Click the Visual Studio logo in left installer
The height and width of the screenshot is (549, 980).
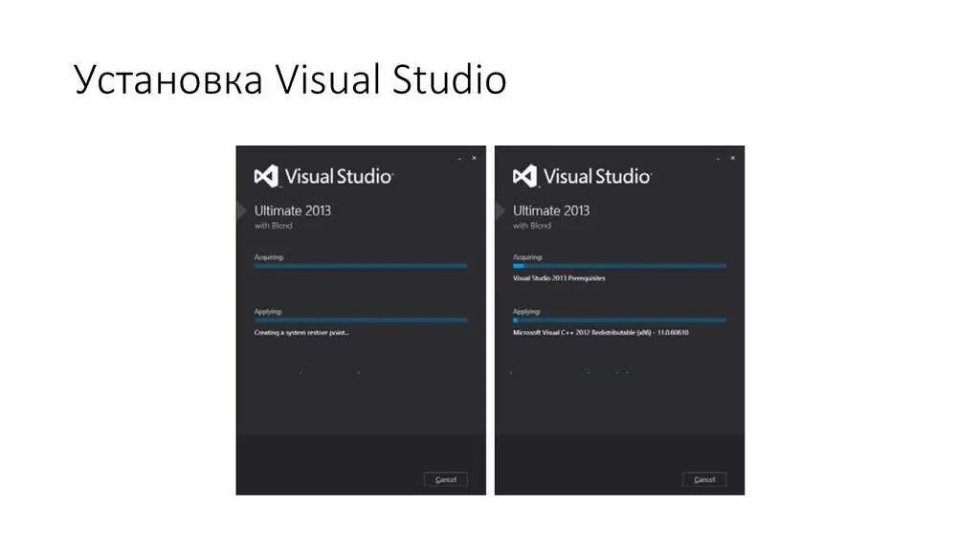tap(265, 176)
